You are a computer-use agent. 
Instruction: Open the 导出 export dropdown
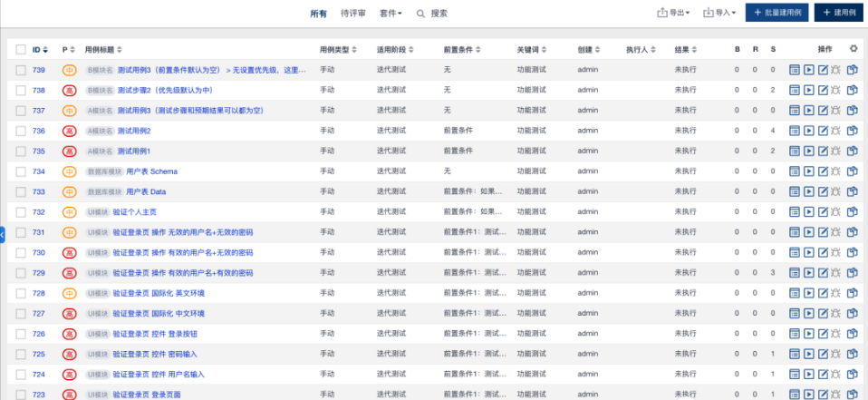[673, 13]
